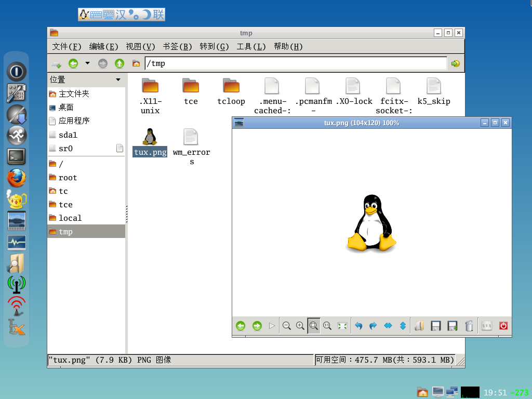
Task: Go to next image in viewer
Action: tap(257, 326)
